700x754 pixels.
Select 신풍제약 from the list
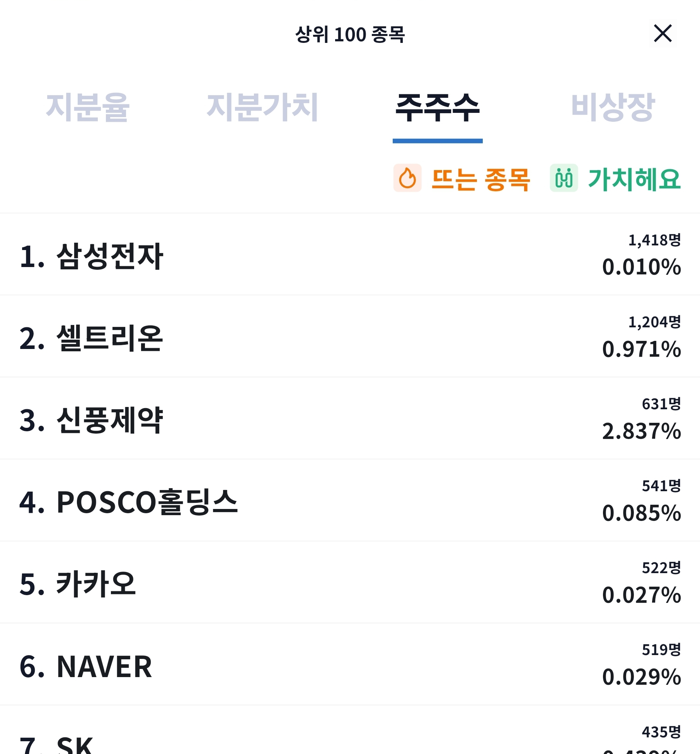click(x=350, y=419)
